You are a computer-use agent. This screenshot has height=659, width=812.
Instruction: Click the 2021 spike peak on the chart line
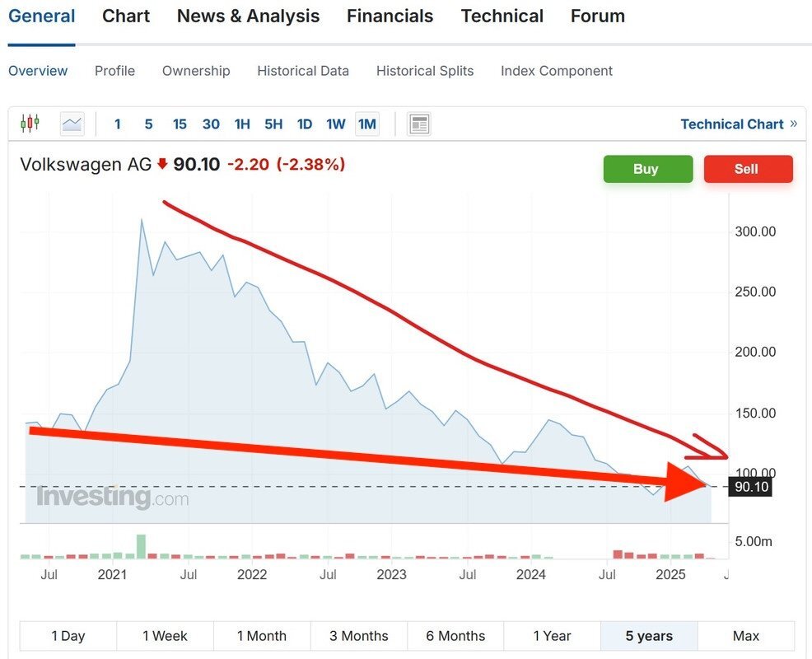[142, 220]
